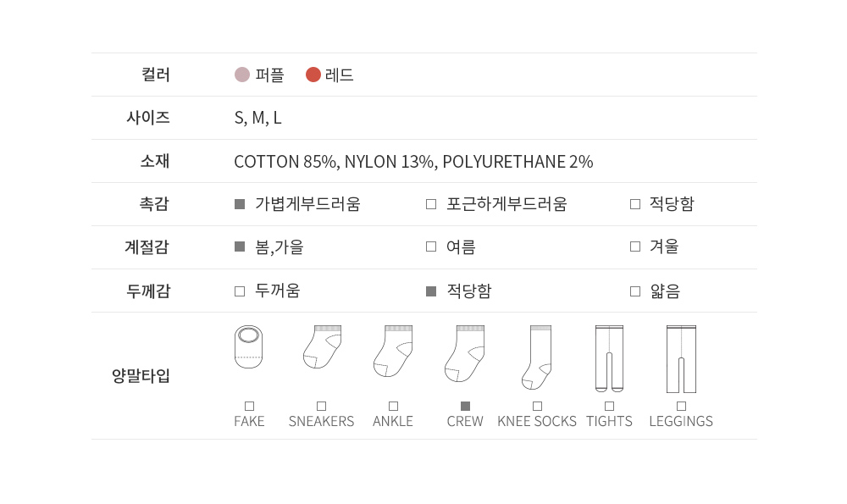
Task: Check the 포근하게부드러움 texture checkbox
Action: (431, 204)
